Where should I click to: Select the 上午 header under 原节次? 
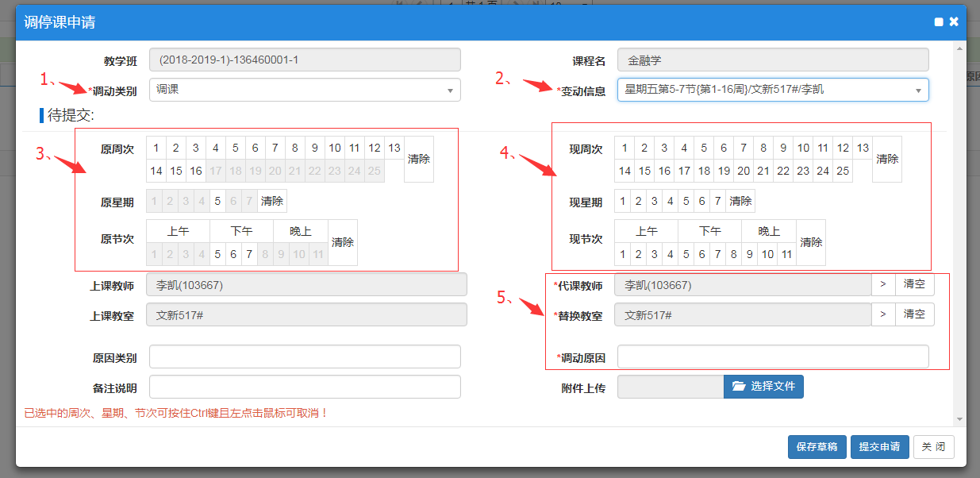click(x=178, y=231)
